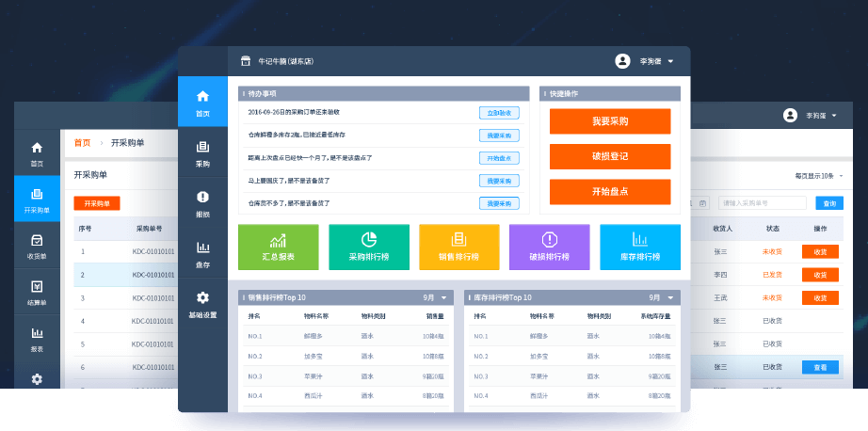Go to 盘存 inventory sidebar icon
Image resolution: width=868 pixels, height=431 pixels.
click(202, 253)
